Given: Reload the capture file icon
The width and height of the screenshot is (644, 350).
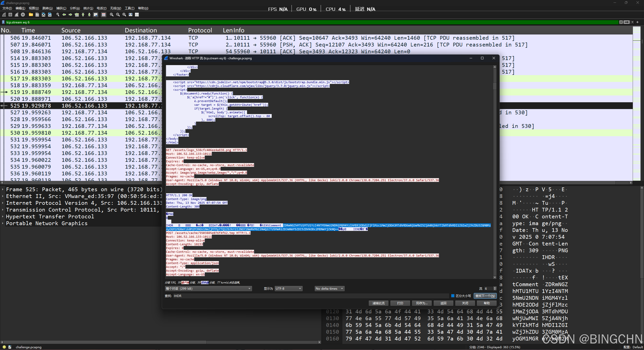Looking at the screenshot, I should 50,15.
